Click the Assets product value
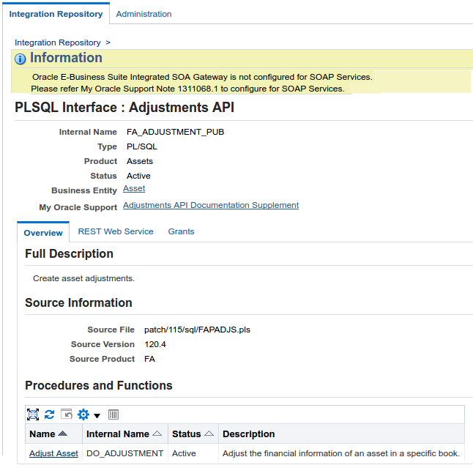Viewport: 473px width, 476px height. point(140,161)
